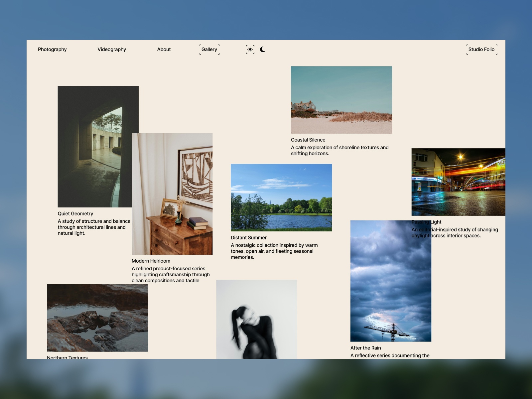The image size is (532, 399).
Task: Click the After the Rain title text
Action: [x=365, y=348]
